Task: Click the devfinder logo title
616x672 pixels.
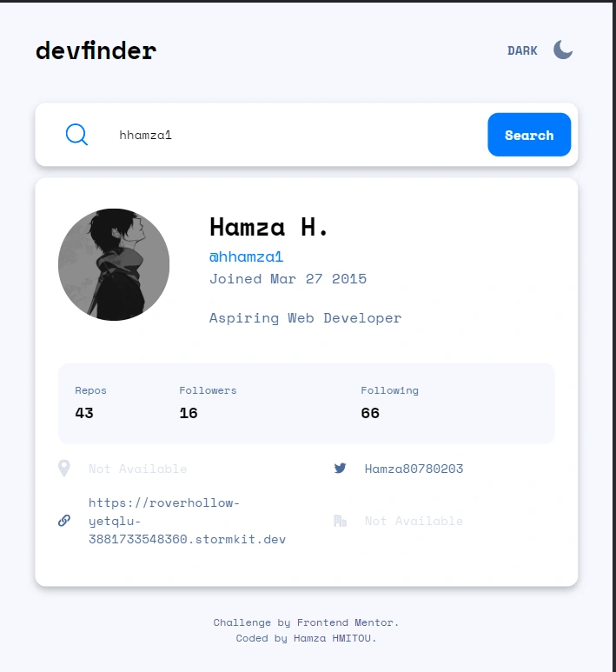Action: click(96, 50)
